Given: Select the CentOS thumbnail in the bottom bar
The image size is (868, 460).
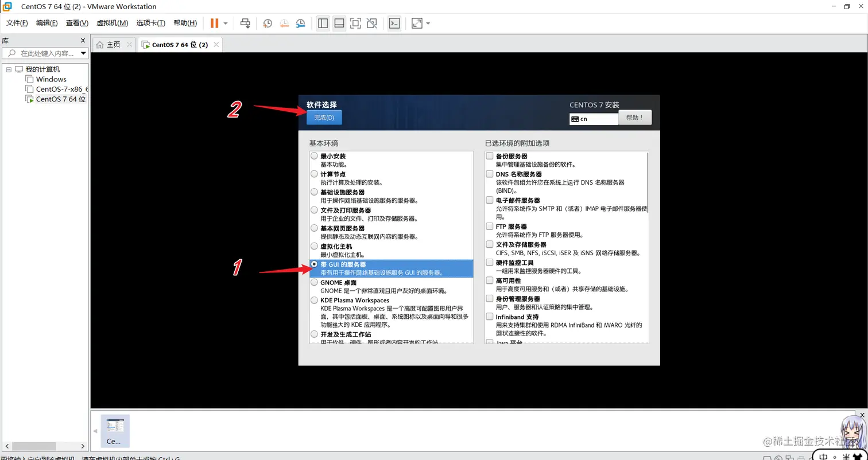Looking at the screenshot, I should tap(115, 431).
